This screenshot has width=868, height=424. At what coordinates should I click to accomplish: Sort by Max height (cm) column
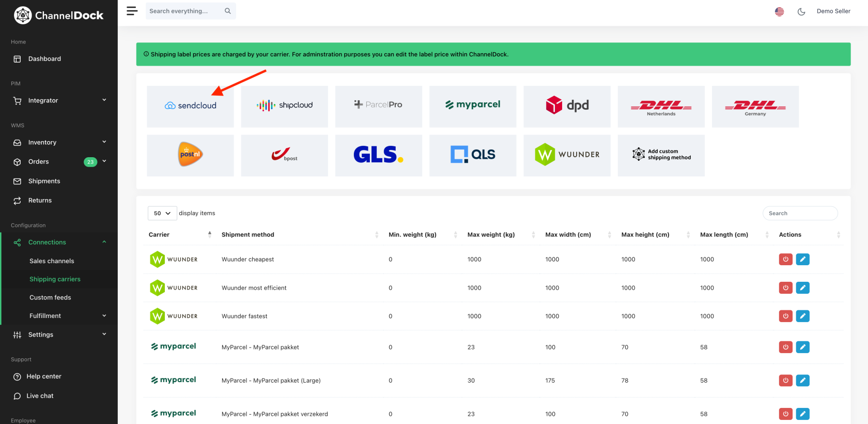point(656,235)
